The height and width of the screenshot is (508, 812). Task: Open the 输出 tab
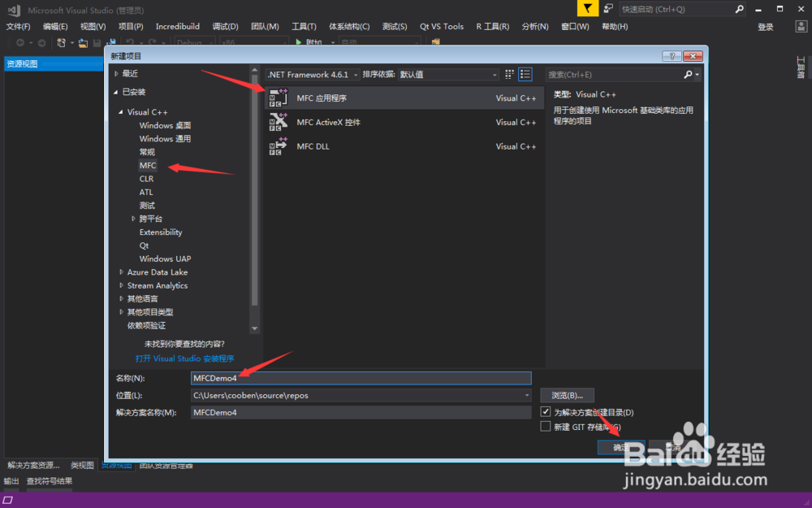11,481
